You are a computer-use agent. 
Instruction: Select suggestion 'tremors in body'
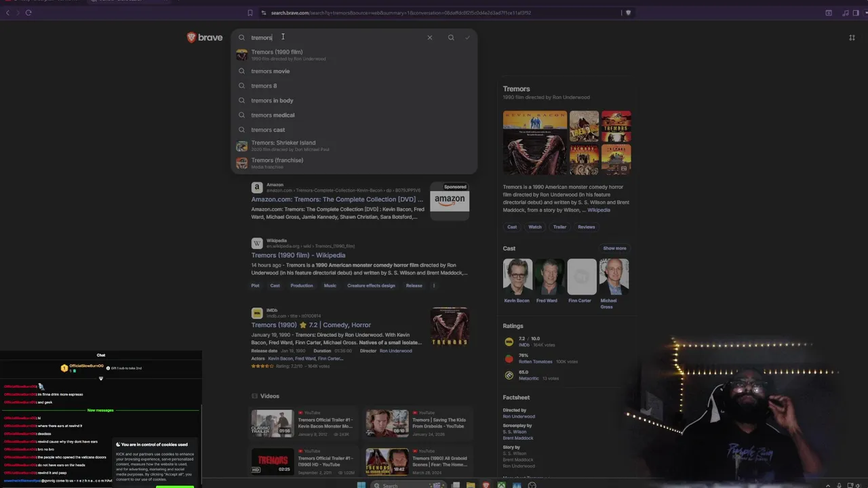(x=354, y=100)
